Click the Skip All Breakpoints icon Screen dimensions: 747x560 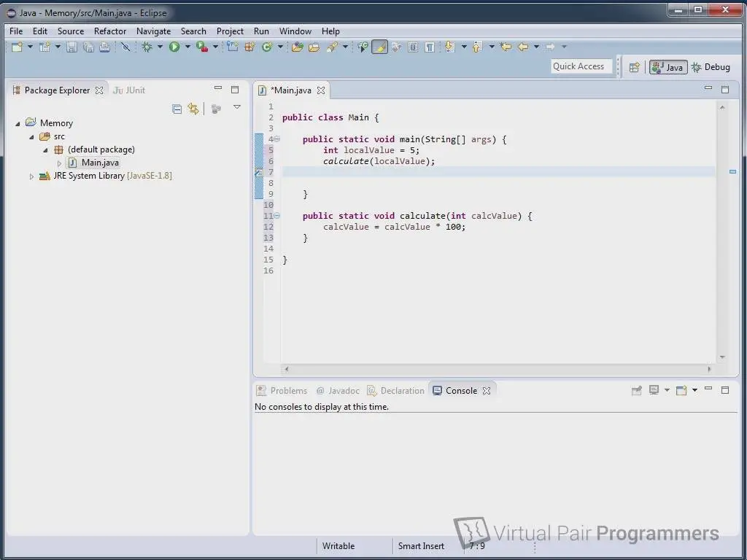click(125, 47)
